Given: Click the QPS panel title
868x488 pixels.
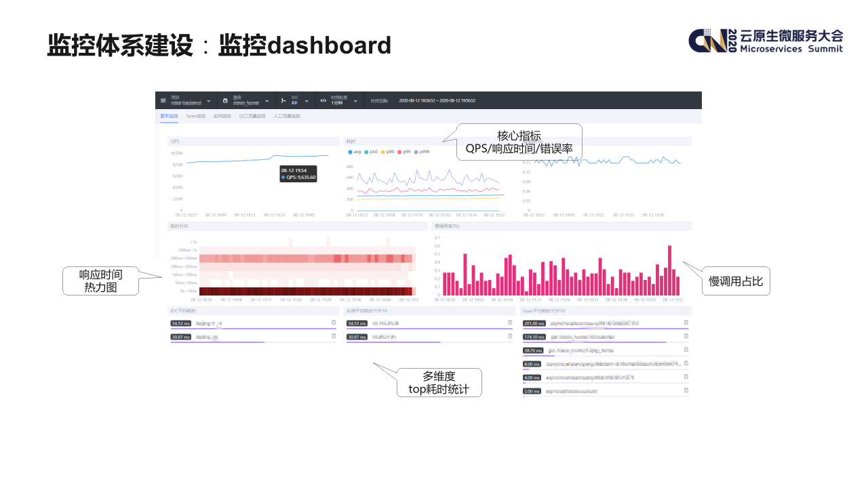Looking at the screenshot, I should point(175,141).
